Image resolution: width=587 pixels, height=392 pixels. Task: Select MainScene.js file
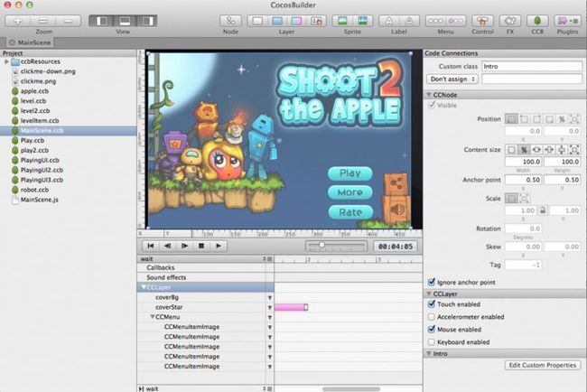point(40,200)
